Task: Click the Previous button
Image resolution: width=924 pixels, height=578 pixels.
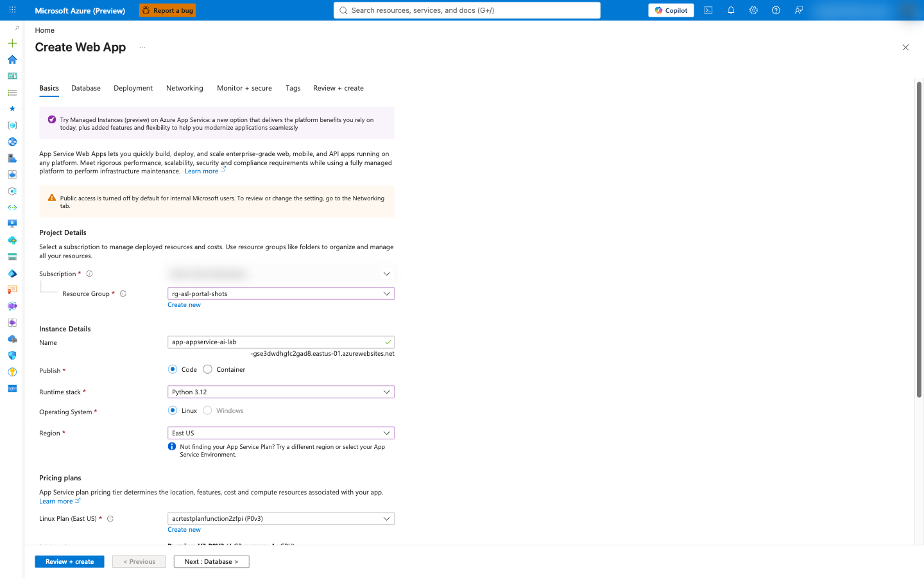Action: 139,561
